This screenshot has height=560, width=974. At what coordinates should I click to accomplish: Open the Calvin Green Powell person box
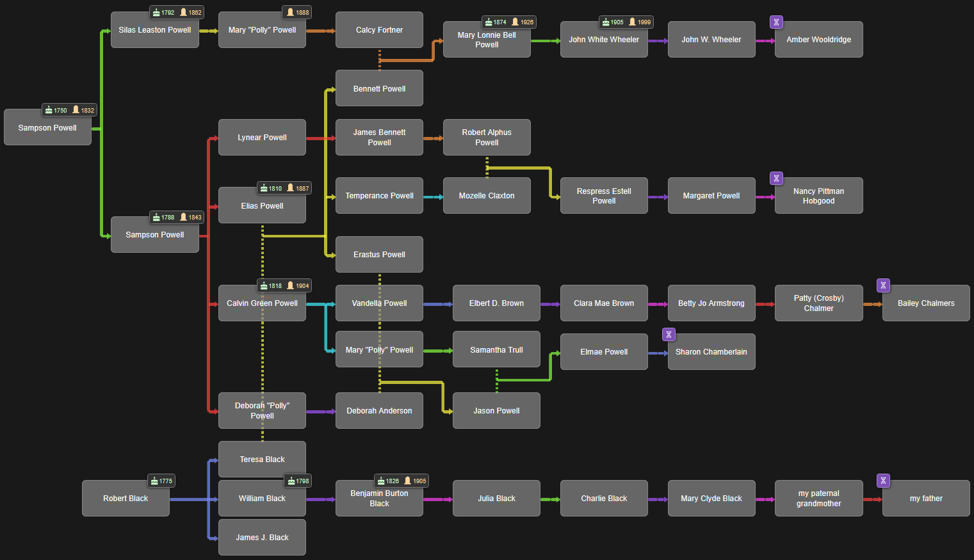(262, 303)
